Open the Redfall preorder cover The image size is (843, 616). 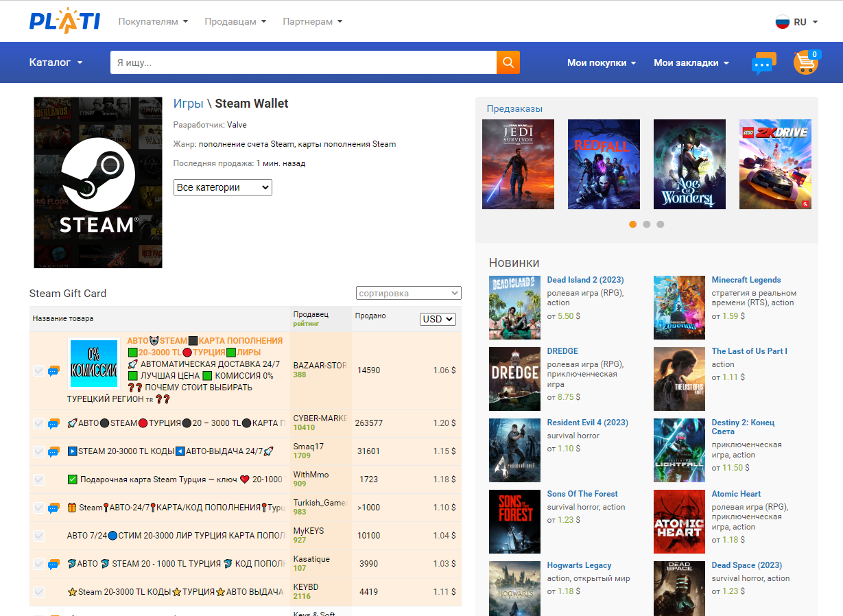tap(604, 165)
